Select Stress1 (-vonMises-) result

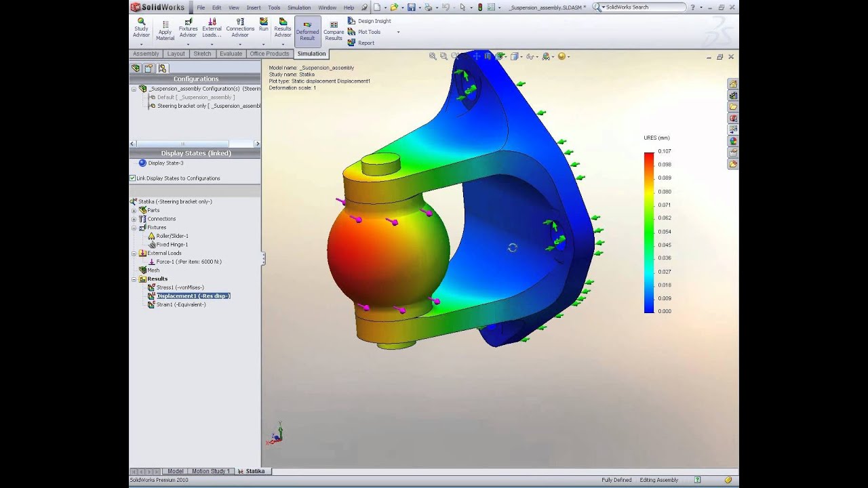click(176, 287)
